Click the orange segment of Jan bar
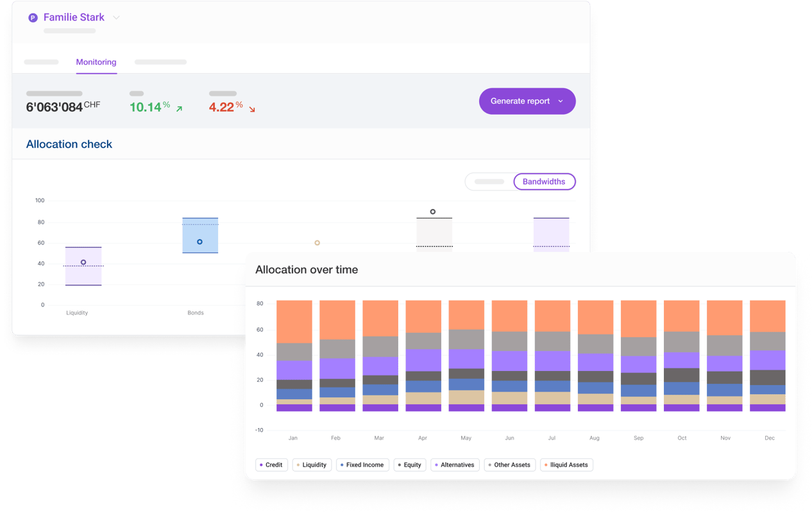Image resolution: width=812 pixels, height=512 pixels. coord(294,321)
